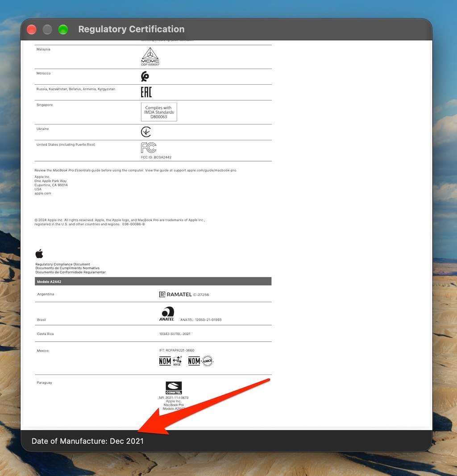Click the 'Cupertino, CA 95014' line

(51, 185)
